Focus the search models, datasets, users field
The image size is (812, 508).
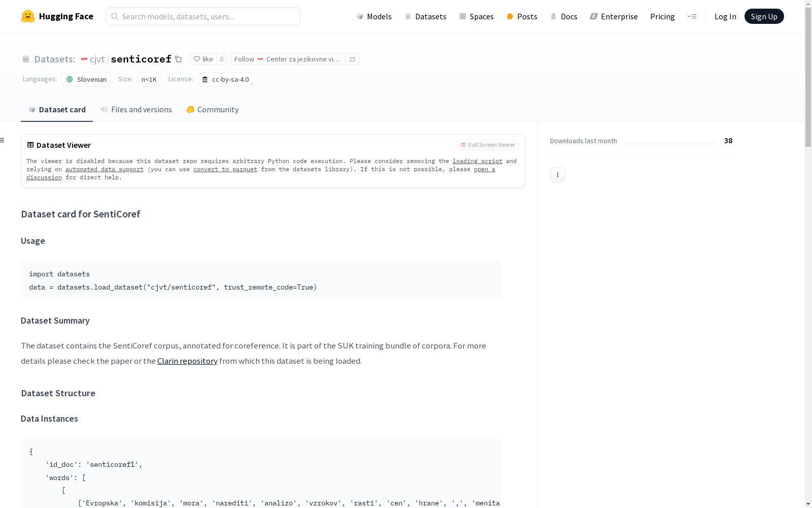pyautogui.click(x=203, y=16)
